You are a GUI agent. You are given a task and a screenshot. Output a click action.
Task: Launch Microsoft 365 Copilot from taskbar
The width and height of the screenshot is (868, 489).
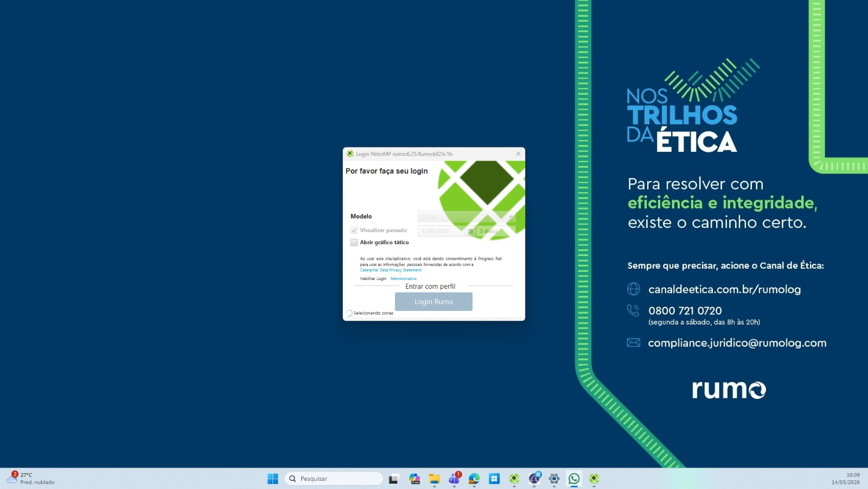414,479
